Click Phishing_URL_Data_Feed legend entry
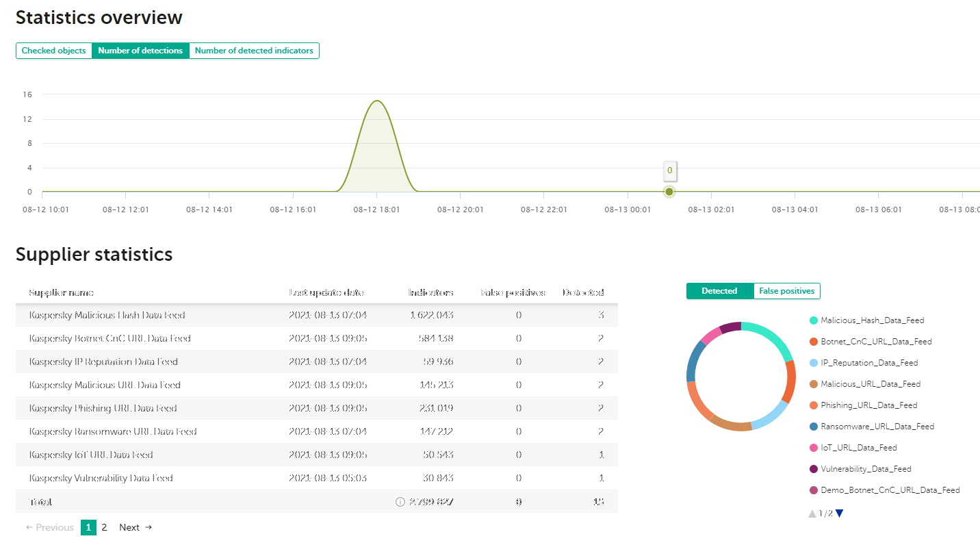Image resolution: width=980 pixels, height=545 pixels. [862, 405]
